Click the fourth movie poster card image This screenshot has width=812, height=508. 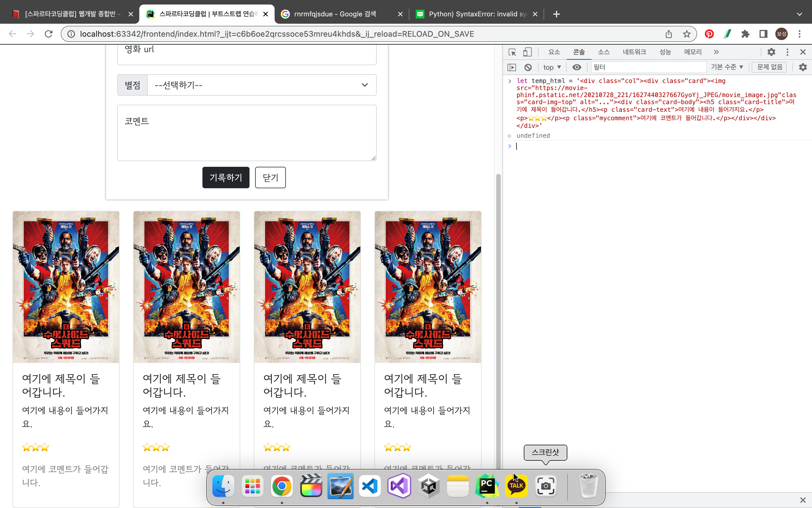point(428,287)
